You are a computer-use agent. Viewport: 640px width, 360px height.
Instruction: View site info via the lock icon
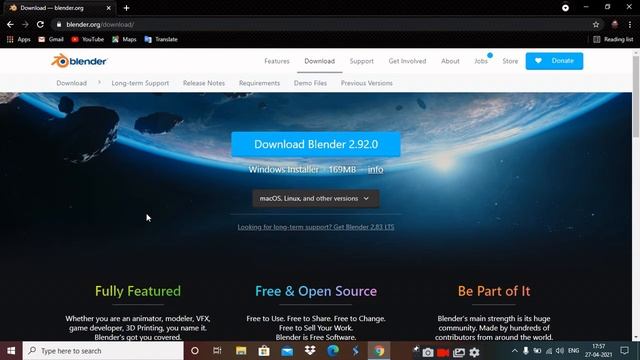click(x=59, y=24)
